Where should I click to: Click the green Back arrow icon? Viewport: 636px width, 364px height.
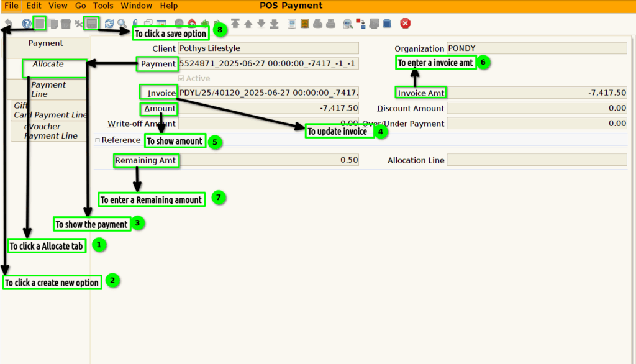(x=205, y=24)
